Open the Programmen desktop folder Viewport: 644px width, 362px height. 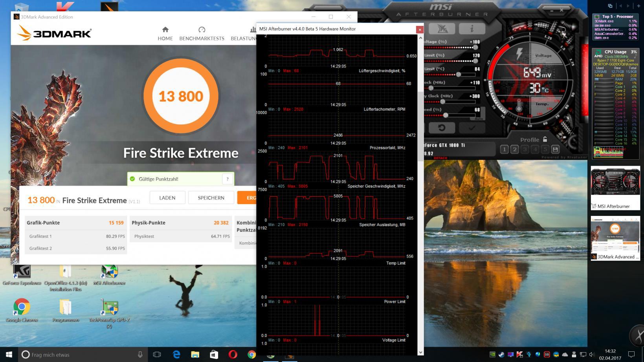pyautogui.click(x=65, y=310)
